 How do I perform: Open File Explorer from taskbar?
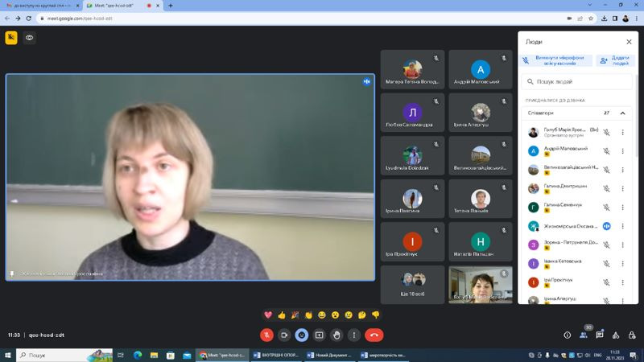point(154,355)
